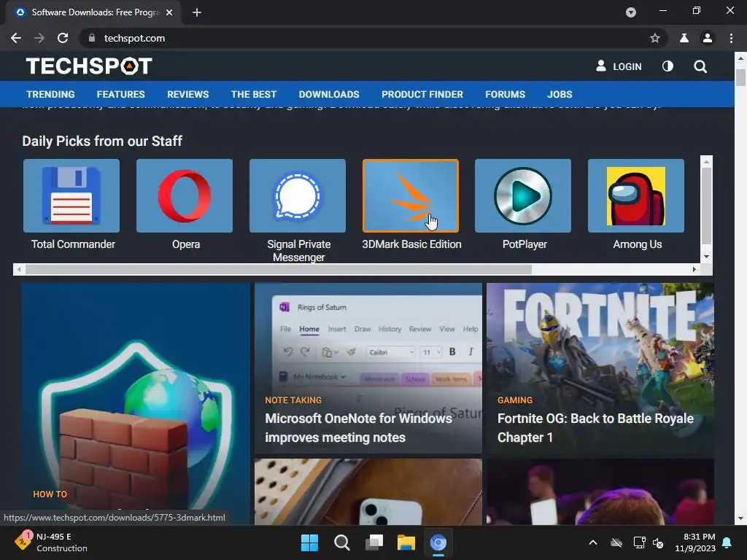Screen dimensions: 747x560
Task: Expand hidden system tray icons
Action: 592,542
